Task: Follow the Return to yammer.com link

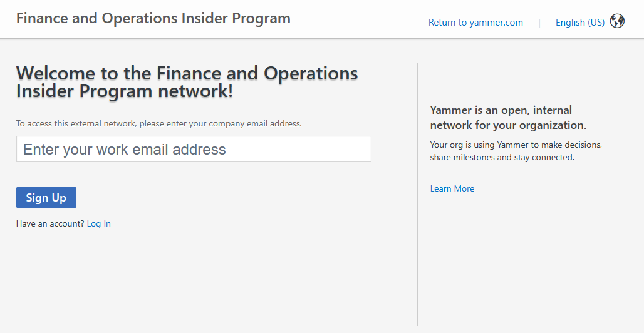Action: 475,23
